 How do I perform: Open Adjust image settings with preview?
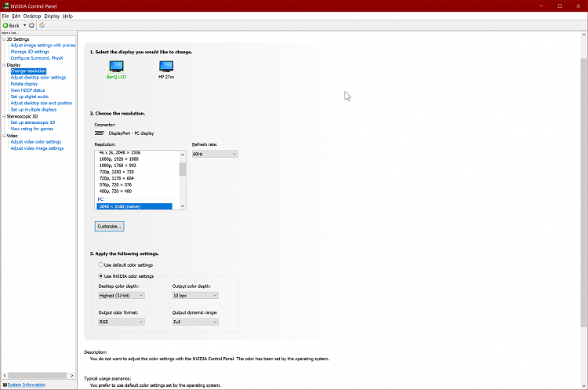click(43, 45)
